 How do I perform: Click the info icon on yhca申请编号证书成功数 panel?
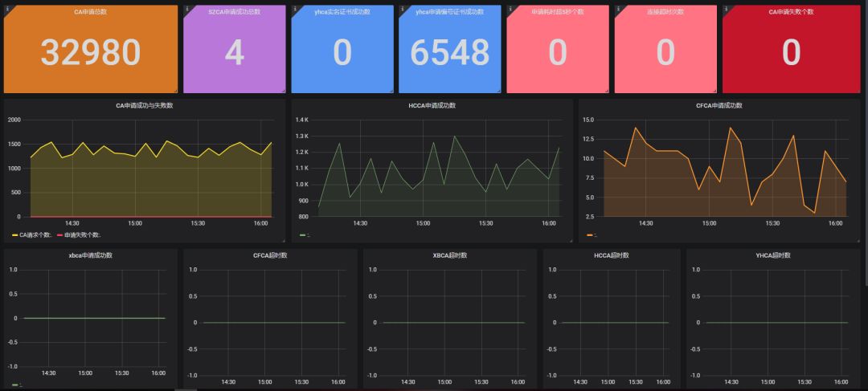pos(403,9)
